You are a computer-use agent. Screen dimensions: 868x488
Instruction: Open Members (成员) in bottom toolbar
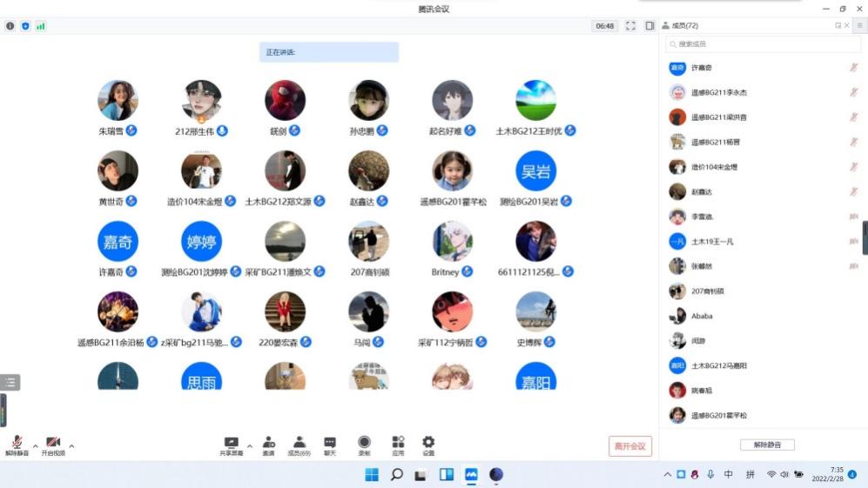tap(299, 443)
